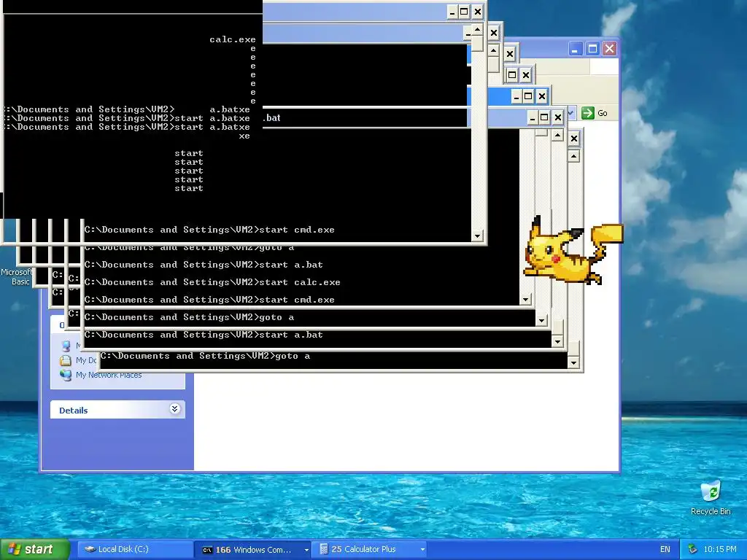Open the My Network Places link
This screenshot has height=560, width=747.
(x=109, y=375)
